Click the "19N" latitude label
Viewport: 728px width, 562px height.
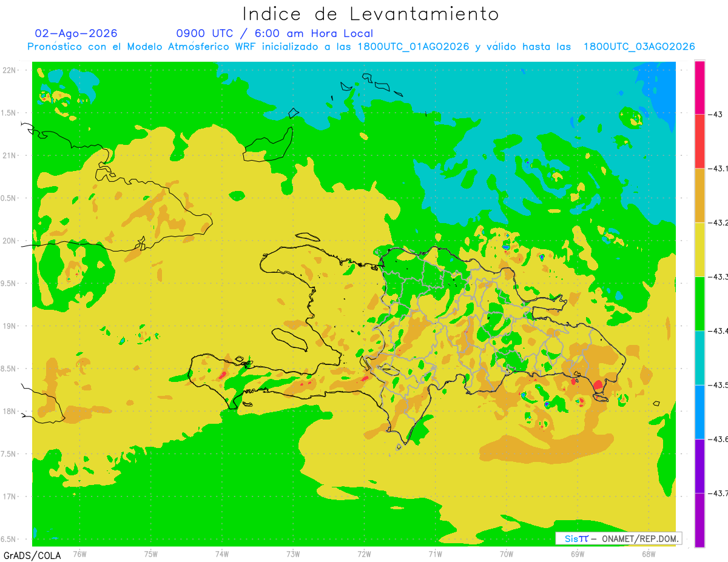point(8,326)
